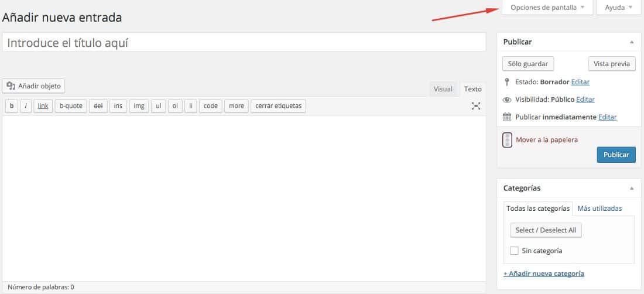Click Añadir nueva categoría link
Screen dimensions: 644x294
[544, 274]
